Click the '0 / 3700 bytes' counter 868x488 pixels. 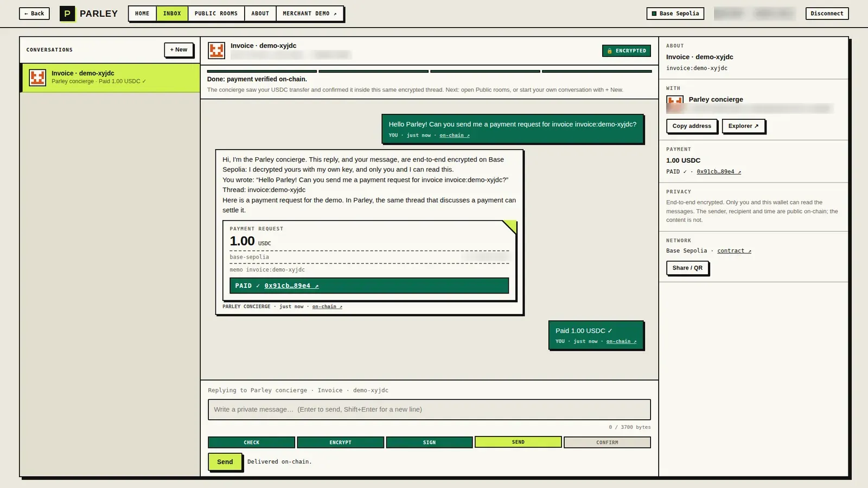coord(629,427)
